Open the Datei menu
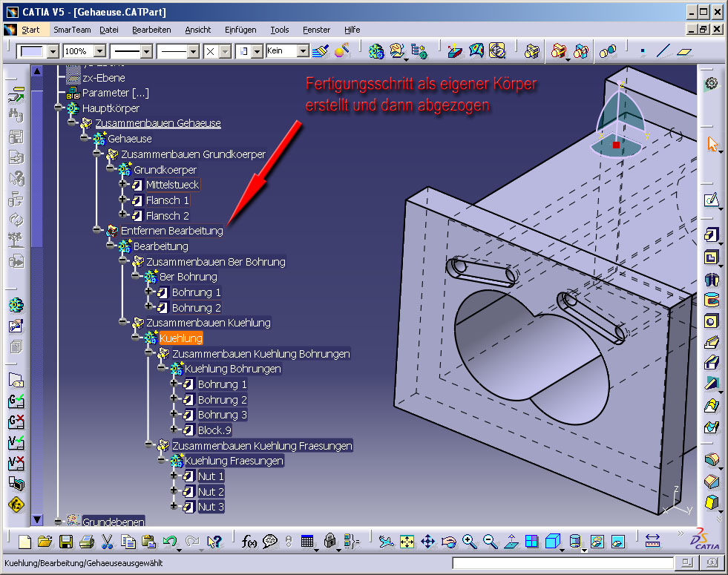Viewport: 728px width, 575px height. click(109, 30)
